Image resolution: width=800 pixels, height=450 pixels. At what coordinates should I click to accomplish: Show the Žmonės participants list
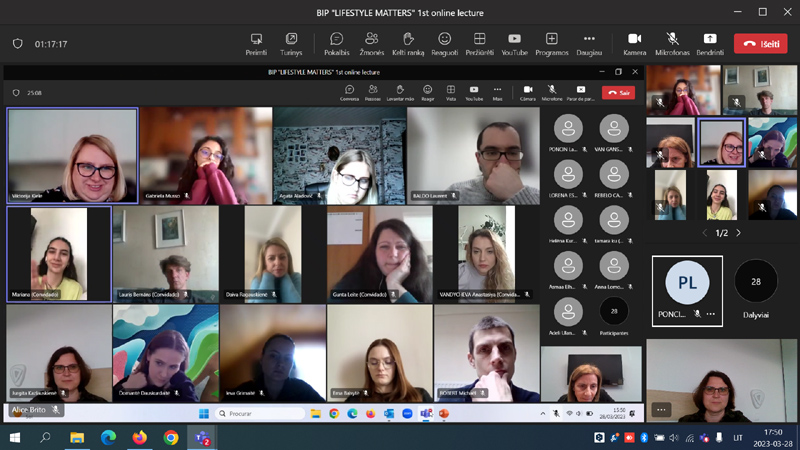pyautogui.click(x=371, y=39)
